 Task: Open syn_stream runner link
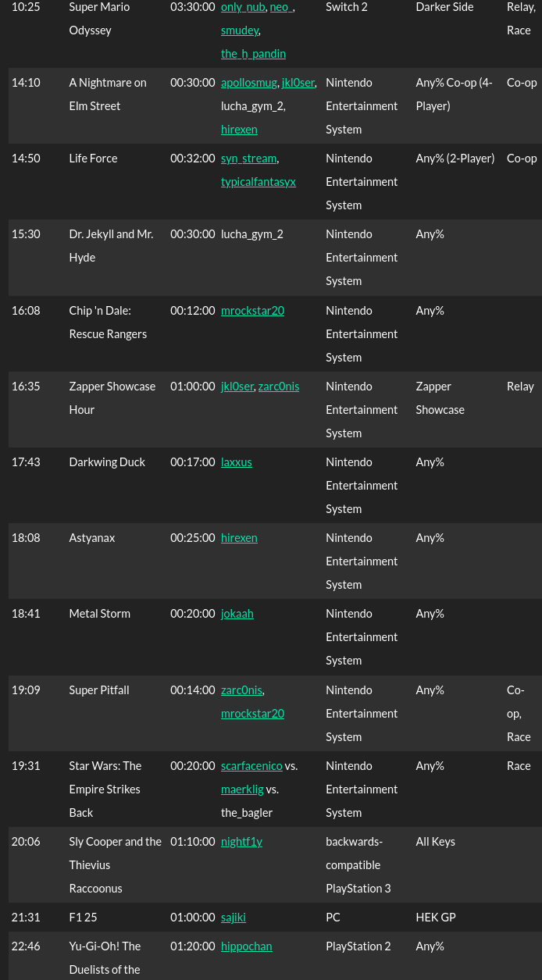[x=248, y=159]
